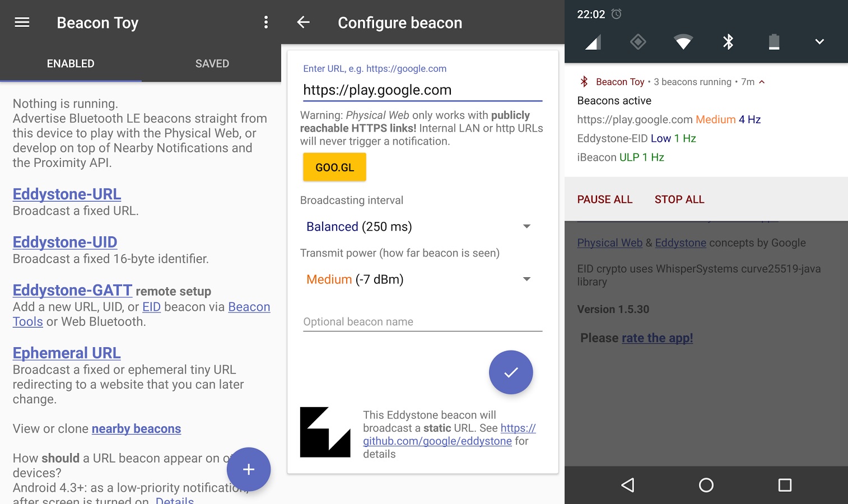The height and width of the screenshot is (504, 848).
Task: Collapse the Beacon Toy notification
Action: [x=761, y=82]
